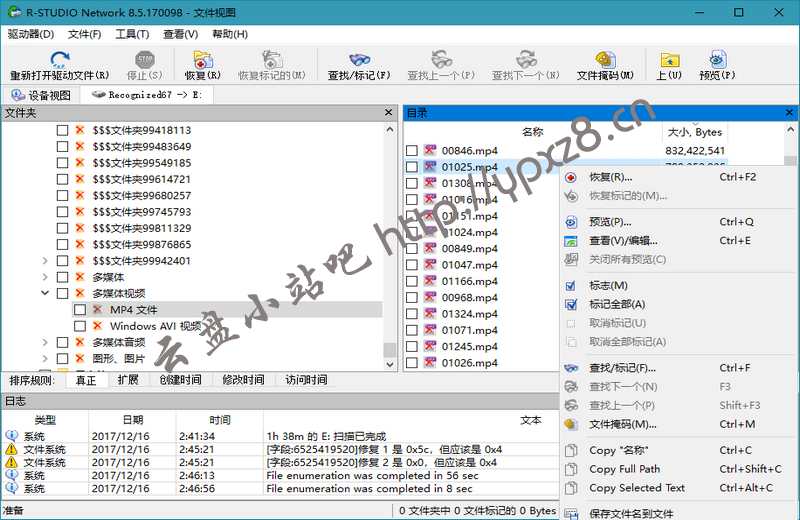Tick the MP4 文件 folder checkbox
The image size is (800, 520).
[x=80, y=310]
